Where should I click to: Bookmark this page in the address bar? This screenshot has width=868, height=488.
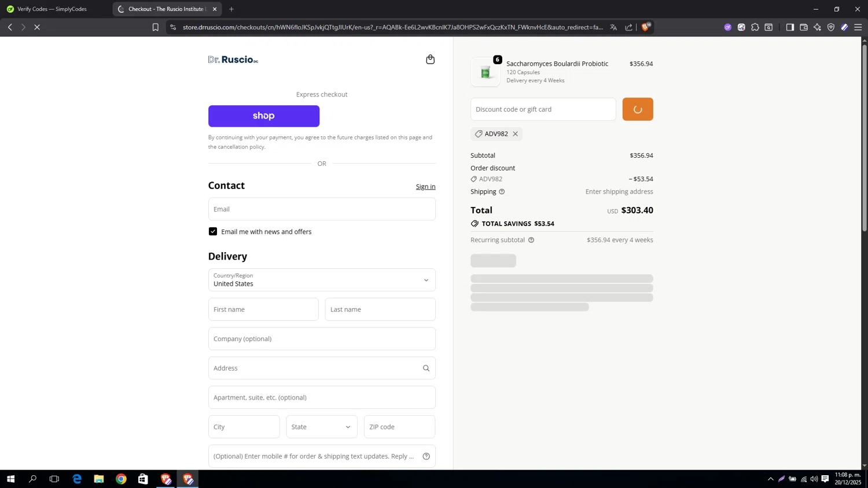[x=155, y=27]
